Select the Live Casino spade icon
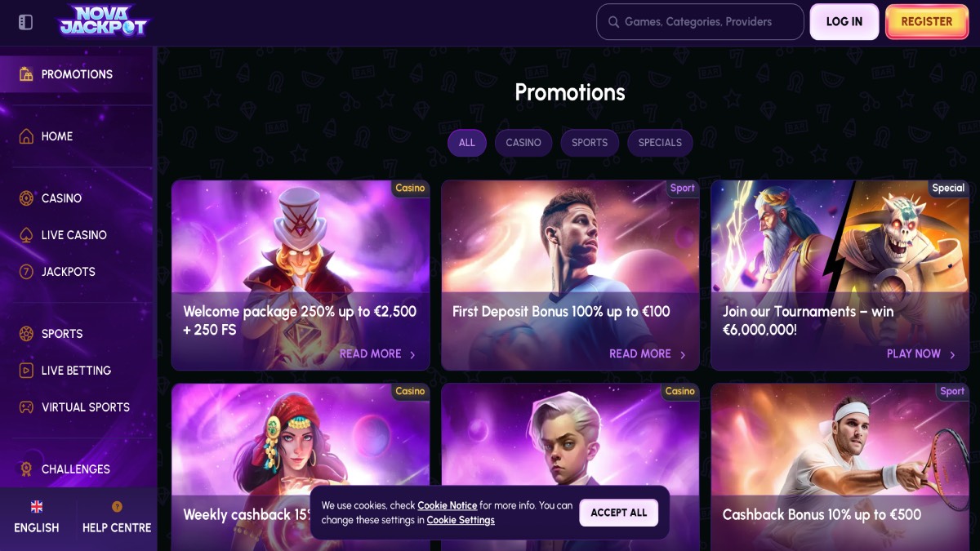Image resolution: width=980 pixels, height=551 pixels. coord(26,235)
